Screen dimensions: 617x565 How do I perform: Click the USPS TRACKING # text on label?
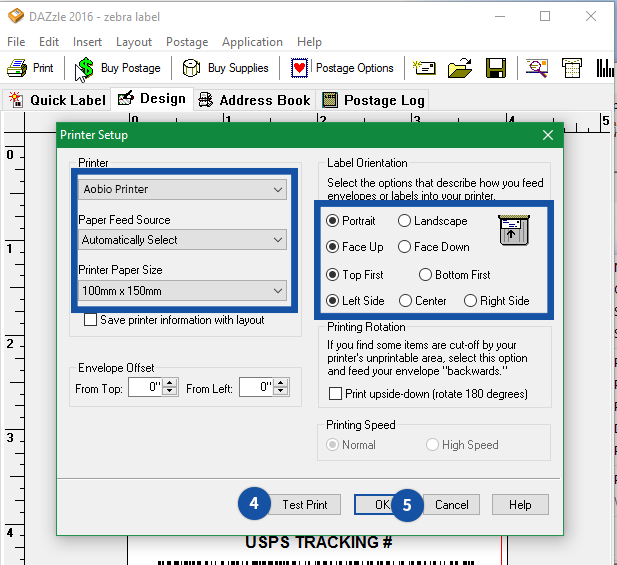click(x=318, y=542)
